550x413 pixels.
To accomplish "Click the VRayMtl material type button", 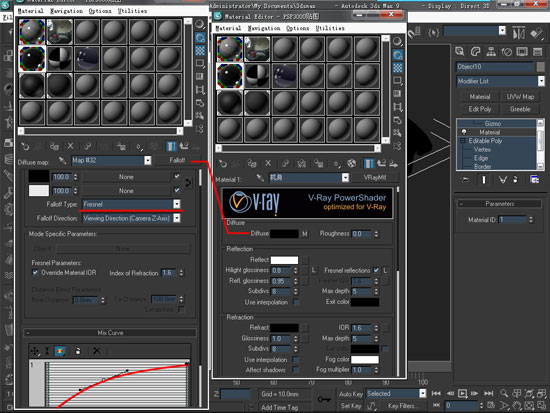I will coord(375,178).
